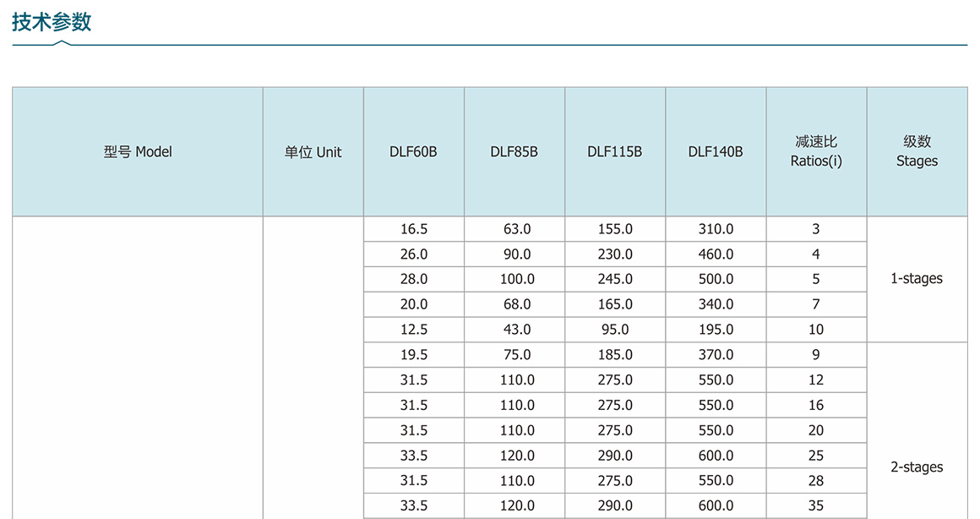980x519 pixels.
Task: Click the 500.0 value under DLF140B
Action: coord(716,279)
